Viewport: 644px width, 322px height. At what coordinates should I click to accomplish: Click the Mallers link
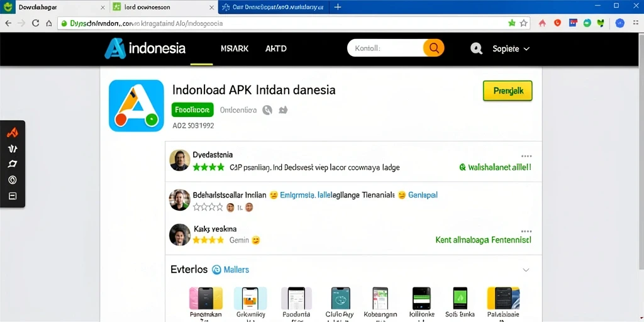pyautogui.click(x=236, y=270)
